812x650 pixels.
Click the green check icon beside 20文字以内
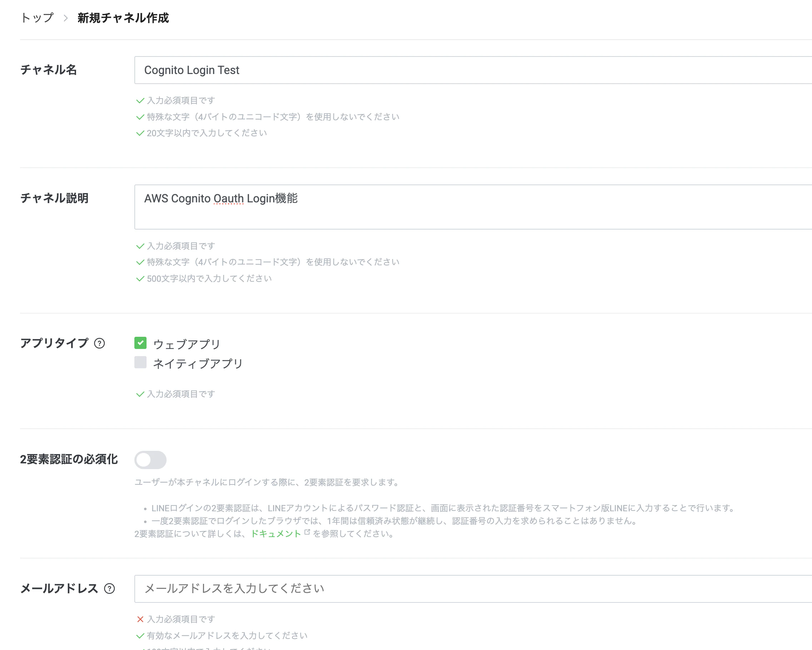[140, 133]
